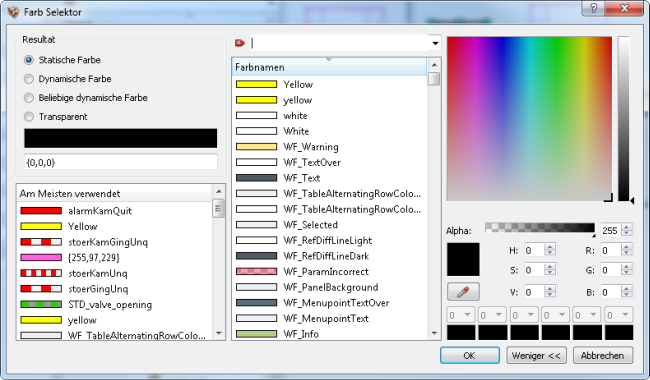This screenshot has height=380, width=650.
Task: Open the last custom color slot dropdown
Action: (619, 315)
